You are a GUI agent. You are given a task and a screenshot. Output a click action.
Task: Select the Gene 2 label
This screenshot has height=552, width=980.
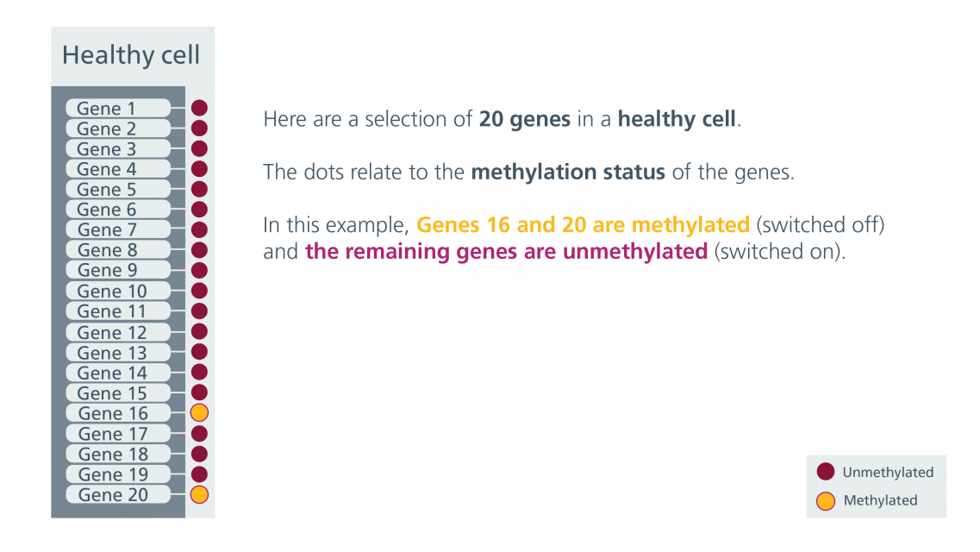[x=118, y=129]
